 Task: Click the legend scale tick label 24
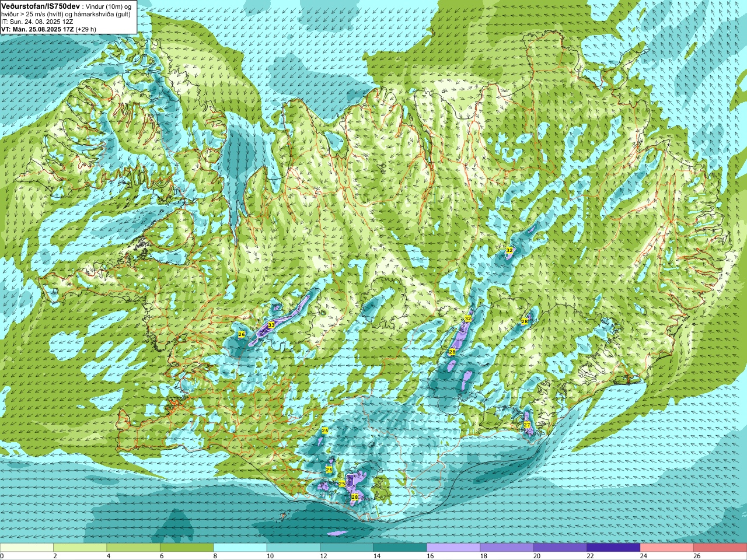644,556
